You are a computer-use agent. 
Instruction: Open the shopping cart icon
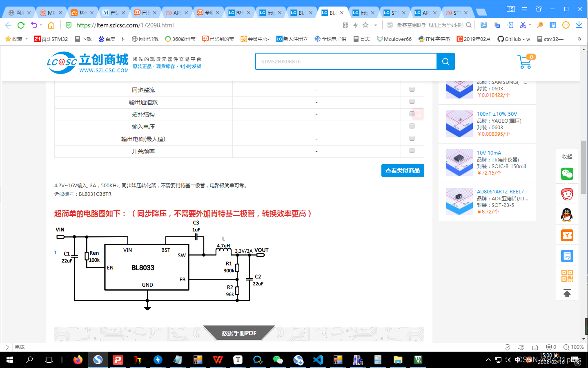[525, 62]
